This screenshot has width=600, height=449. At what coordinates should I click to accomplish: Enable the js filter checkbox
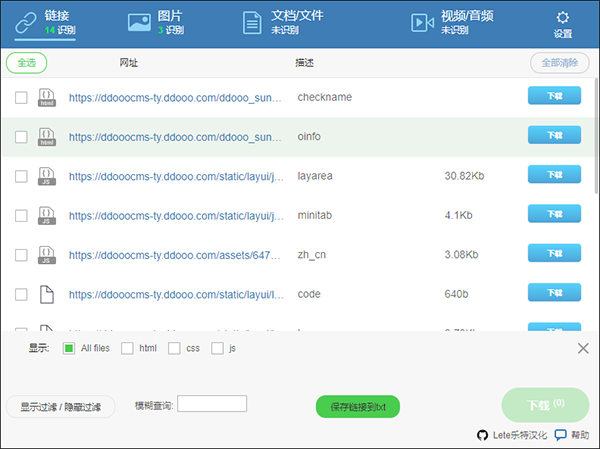click(217, 348)
